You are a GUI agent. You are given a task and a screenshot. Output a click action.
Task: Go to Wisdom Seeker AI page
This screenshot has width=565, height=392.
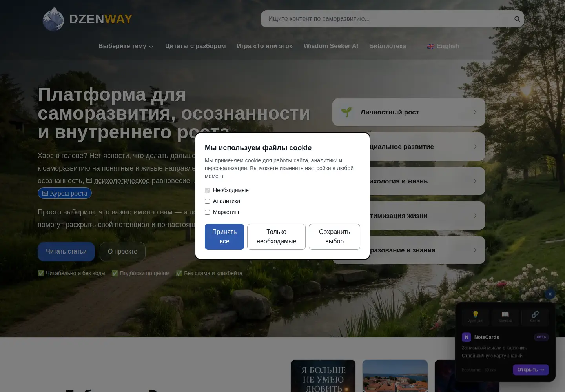[x=331, y=46]
